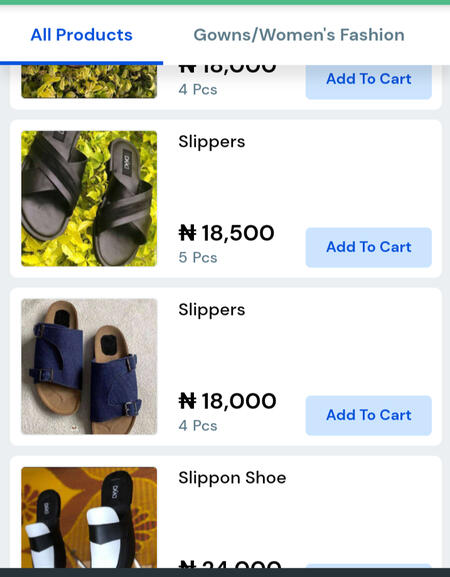Add the ₦18,500 black slippers to cart
This screenshot has width=450, height=577.
(368, 247)
